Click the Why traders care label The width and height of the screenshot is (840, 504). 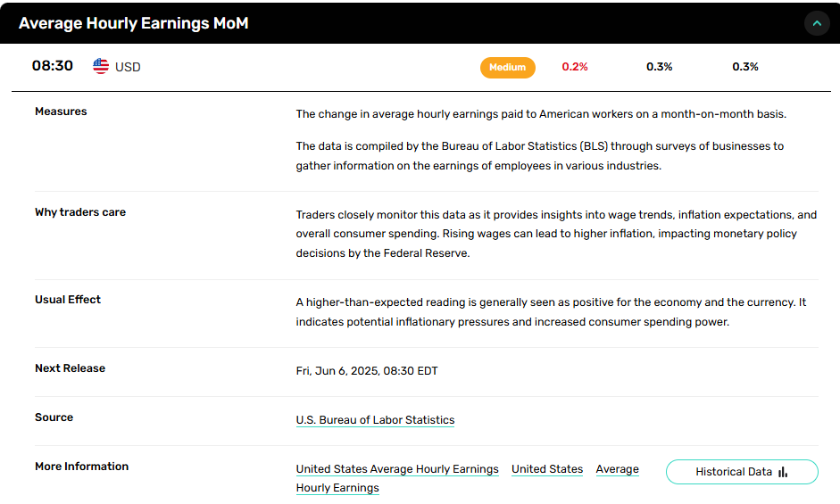click(x=80, y=212)
